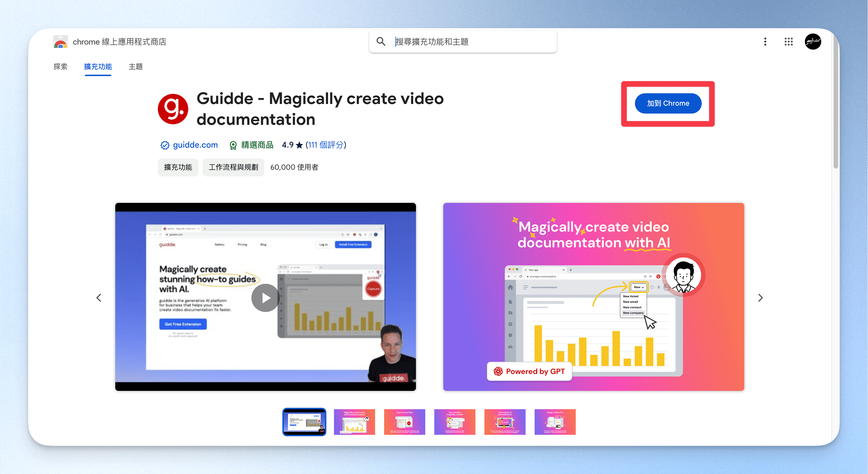
Task: Click the 擴充功能 category chip
Action: click(178, 167)
